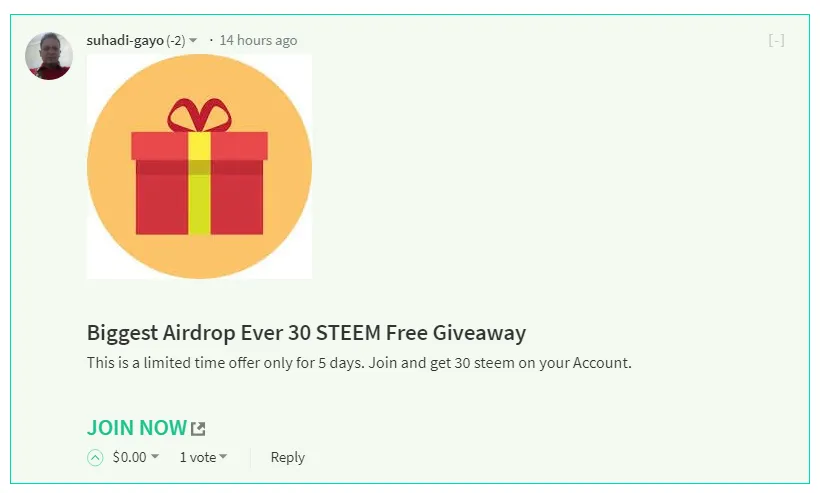This screenshot has width=820, height=493.
Task: Open suhadi-gayo's profile via the avatar photo
Action: pyautogui.click(x=49, y=56)
